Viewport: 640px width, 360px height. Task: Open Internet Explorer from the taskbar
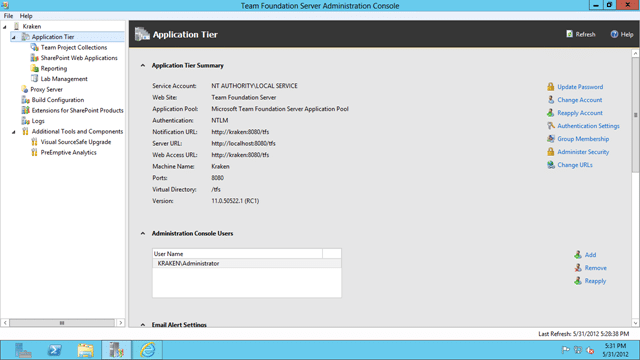click(147, 350)
